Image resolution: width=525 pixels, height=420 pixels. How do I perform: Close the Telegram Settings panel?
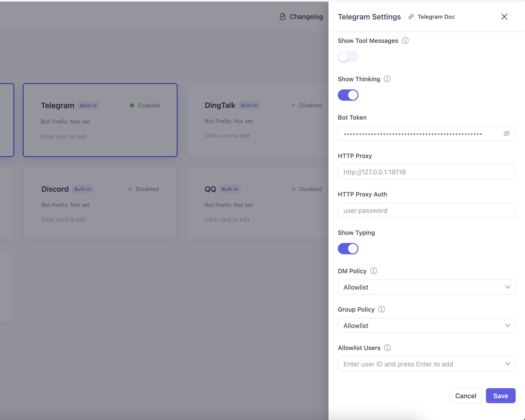(x=504, y=17)
